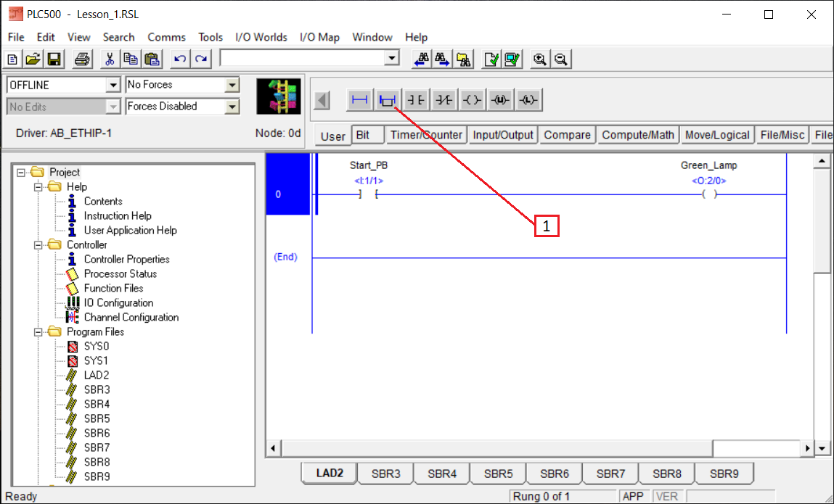Open the Search menu

(118, 37)
